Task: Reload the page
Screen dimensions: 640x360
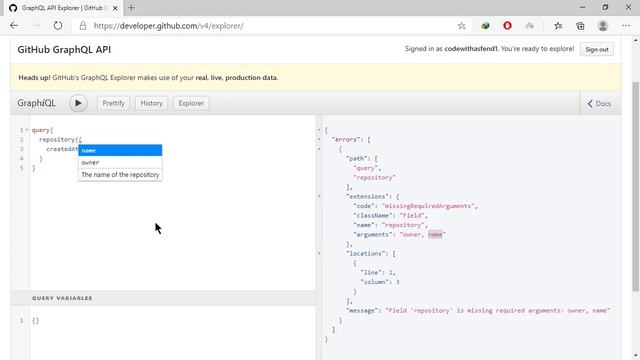Action: [x=58, y=26]
